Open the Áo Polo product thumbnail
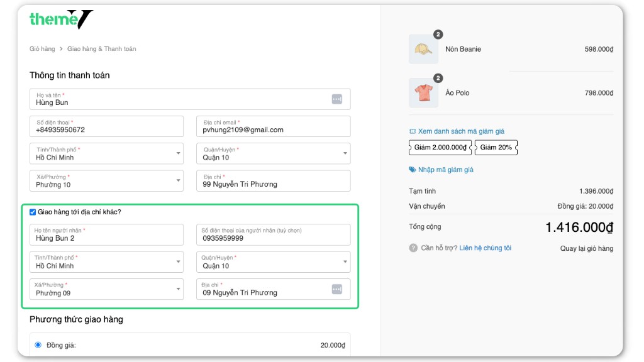This screenshot has width=644, height=362. pyautogui.click(x=423, y=93)
